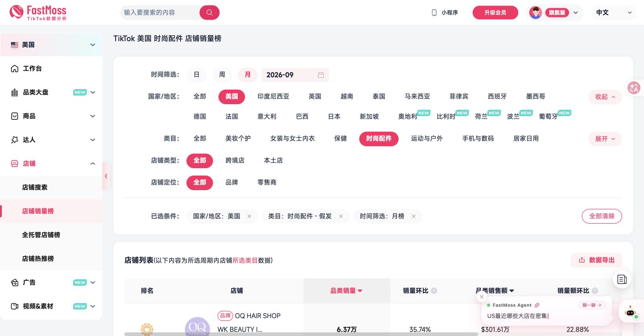Viewport: 644px width, 336px height.
Task: Click the 聊一聊 button
Action: 592,305
